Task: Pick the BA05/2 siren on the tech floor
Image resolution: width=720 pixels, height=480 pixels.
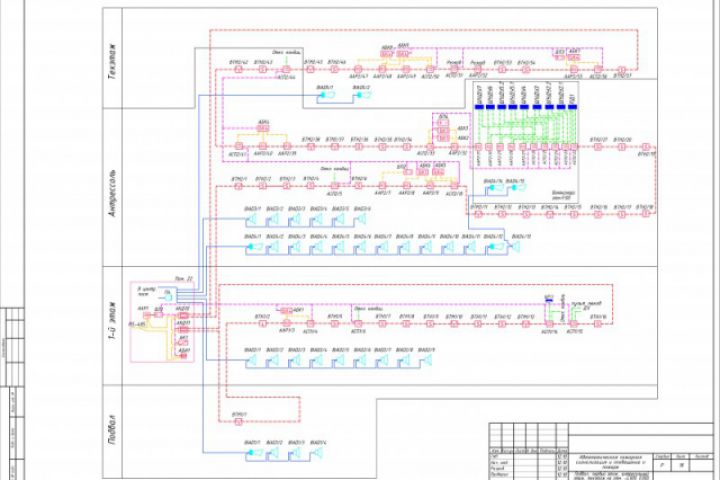Action: [363, 95]
